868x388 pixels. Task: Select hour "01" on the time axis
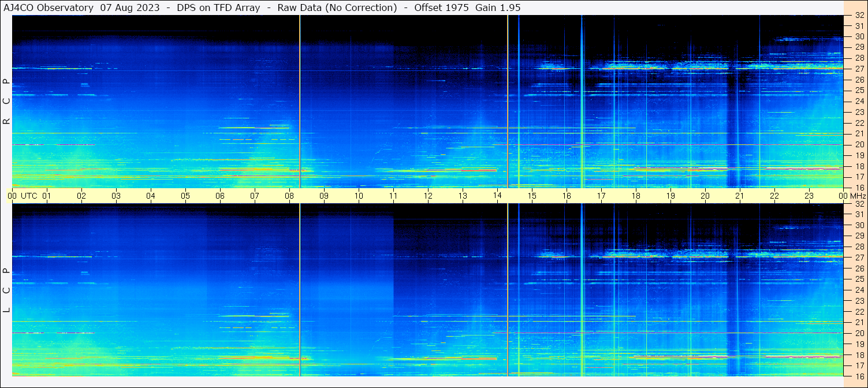tap(47, 196)
